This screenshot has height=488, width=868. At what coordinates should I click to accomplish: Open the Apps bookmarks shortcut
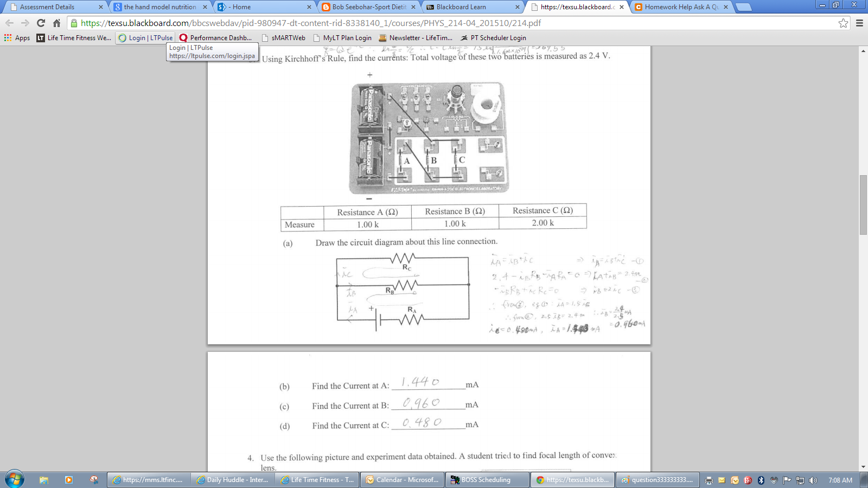click(17, 38)
